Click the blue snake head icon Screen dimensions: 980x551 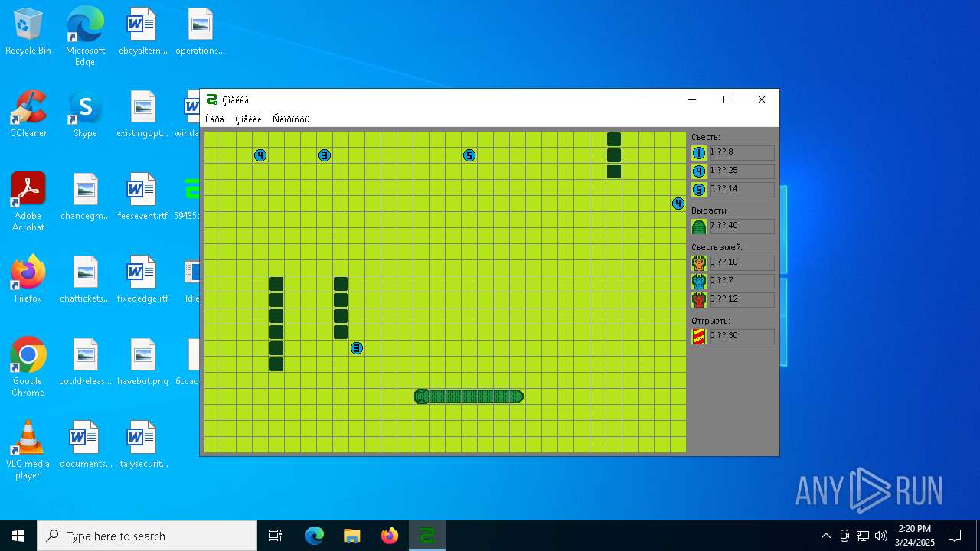tap(699, 282)
